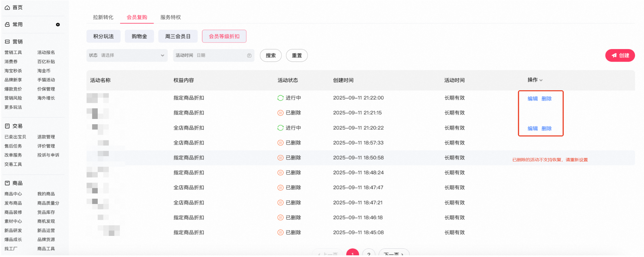Click 编辑 for the 21:22:00 activity
Viewport: 644px width, 257px height.
(x=532, y=99)
